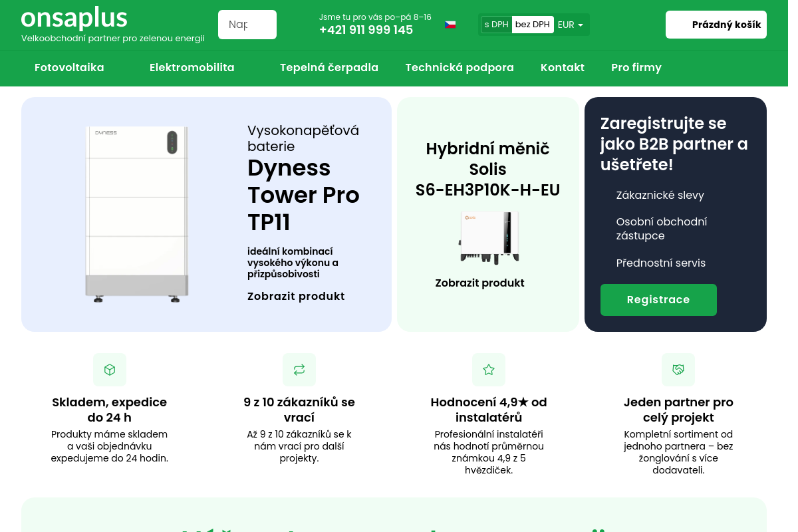Click the Solis hybrid inverter image

coord(488,237)
